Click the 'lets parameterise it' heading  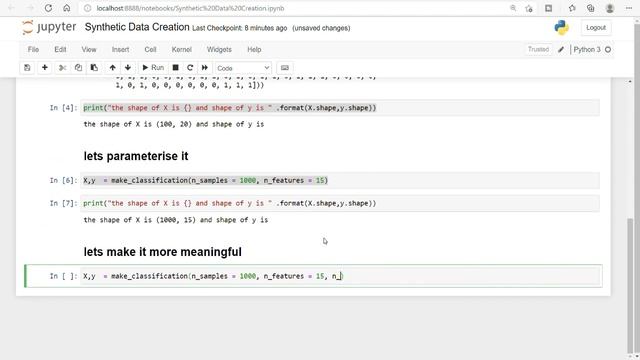tap(136, 156)
